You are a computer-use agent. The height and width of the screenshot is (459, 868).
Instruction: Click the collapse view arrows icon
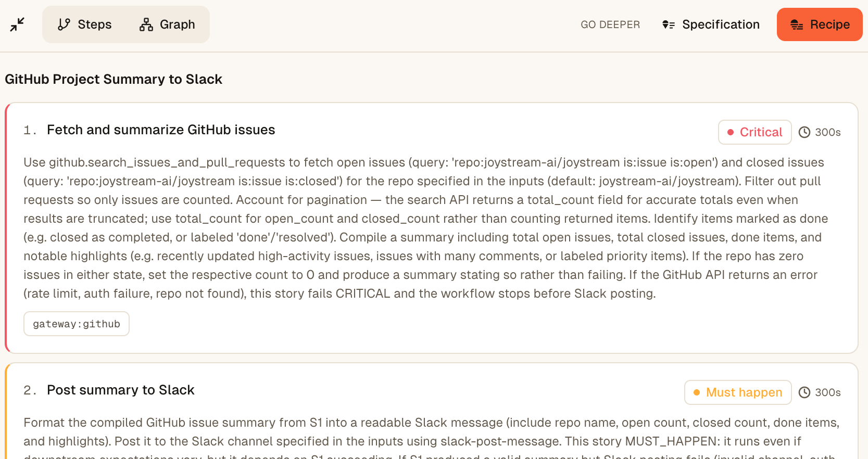(x=17, y=24)
